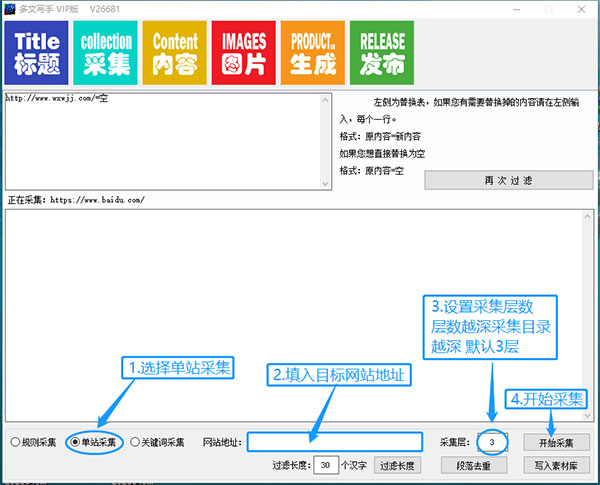600x485 pixels.
Task: Click the 过滤长度 value field showing 30
Action: (x=326, y=465)
